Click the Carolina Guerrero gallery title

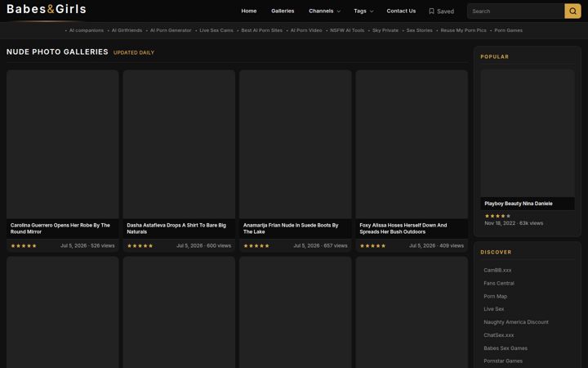(60, 228)
